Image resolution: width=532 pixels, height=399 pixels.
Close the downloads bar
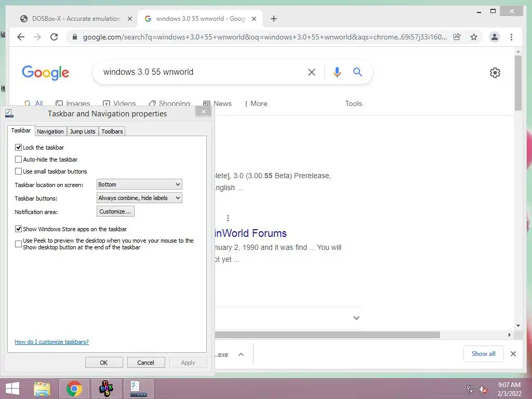(513, 354)
